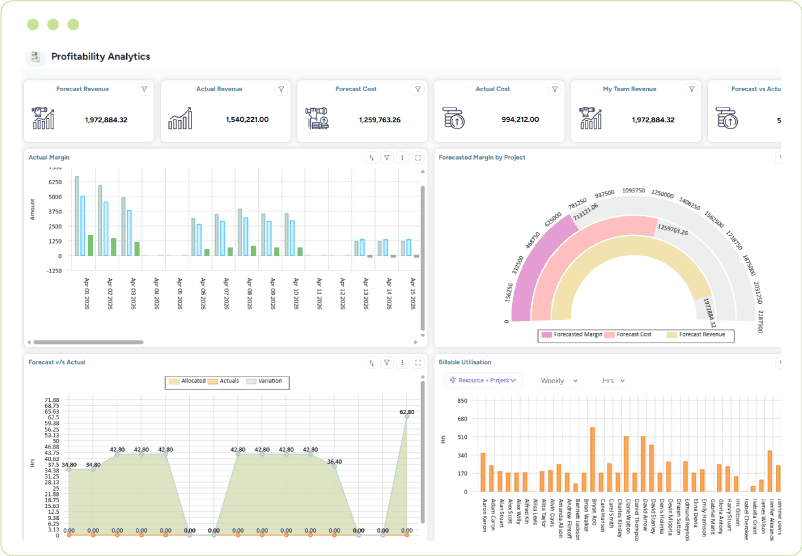Screen dimensions: 802x556
Task: Click the Forecast Cost telescope icon
Action: coord(317,118)
